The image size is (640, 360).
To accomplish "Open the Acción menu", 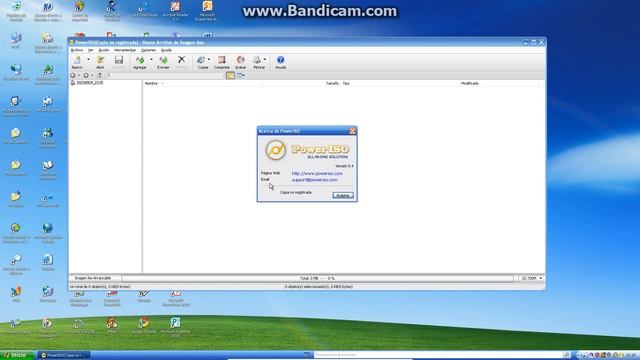I will click(104, 50).
